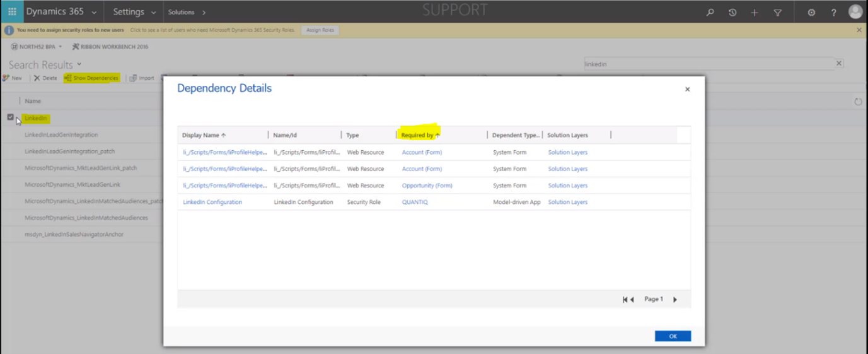868x354 pixels.
Task: Toggle the LinkedIn solution row checkbox
Action: pos(10,117)
